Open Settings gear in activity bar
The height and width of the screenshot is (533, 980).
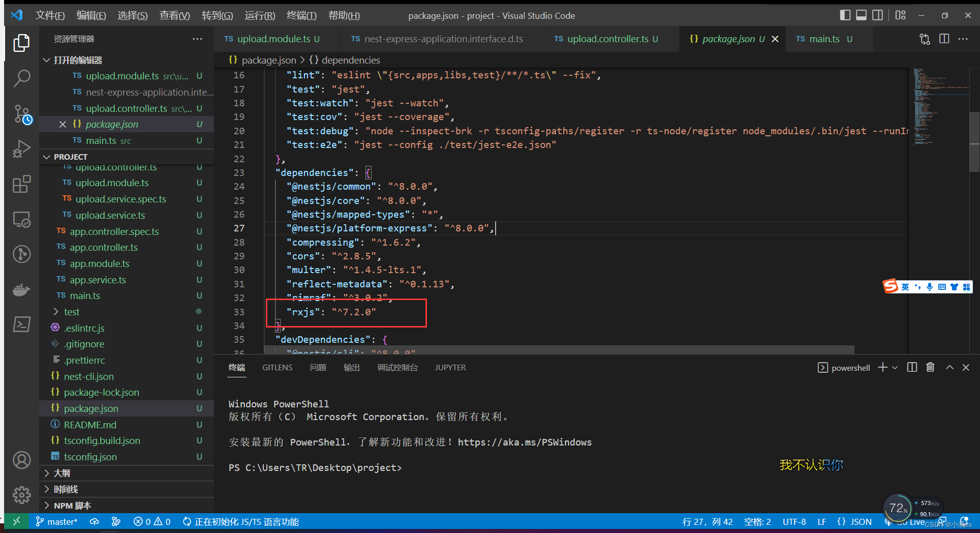21,494
